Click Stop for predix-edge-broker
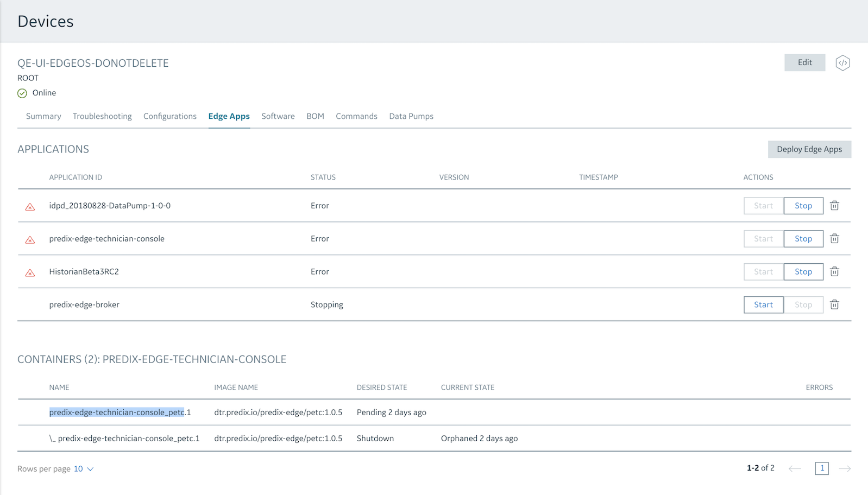Screen dimensions: 868x495 click(803, 305)
